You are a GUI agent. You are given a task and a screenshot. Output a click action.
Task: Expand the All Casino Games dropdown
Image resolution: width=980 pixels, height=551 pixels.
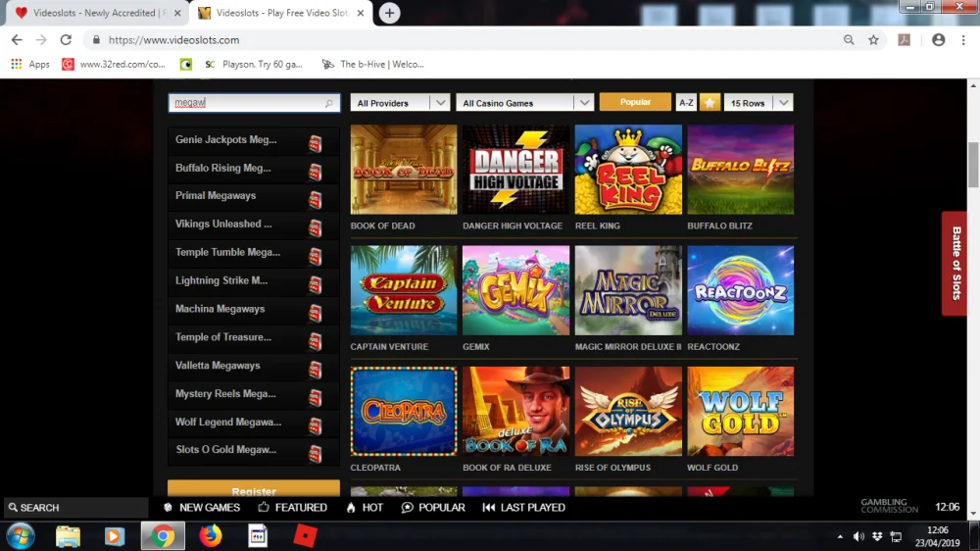[524, 103]
